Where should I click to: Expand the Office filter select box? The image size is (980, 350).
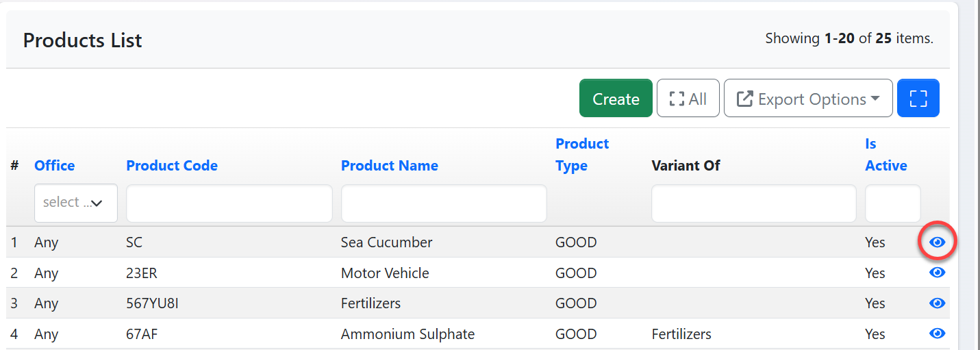tap(75, 203)
